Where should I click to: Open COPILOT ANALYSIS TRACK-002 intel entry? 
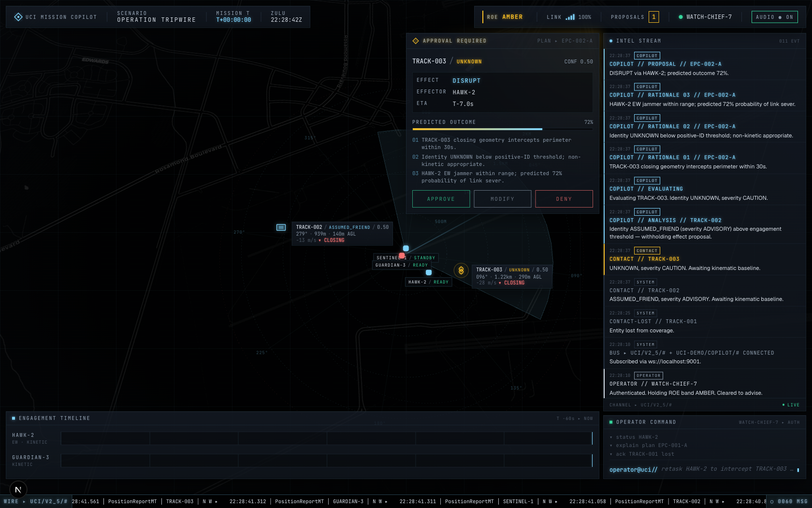coord(704,224)
